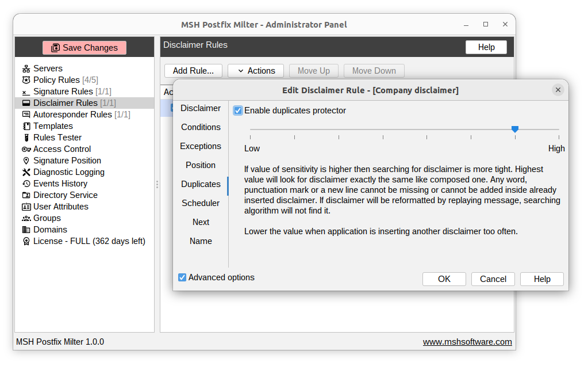Open Directory Service entry
This screenshot has height=366, width=588.
pos(84,195)
